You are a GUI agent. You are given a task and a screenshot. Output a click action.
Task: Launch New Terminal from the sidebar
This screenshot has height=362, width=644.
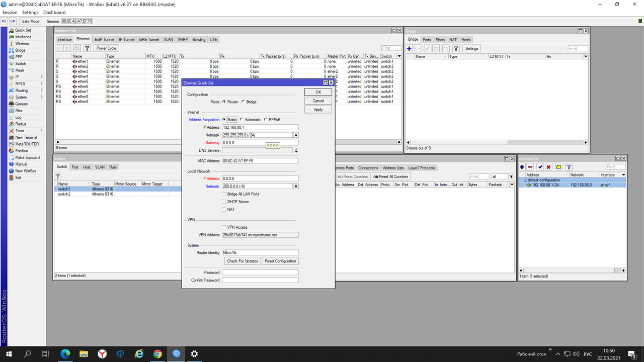click(x=26, y=137)
